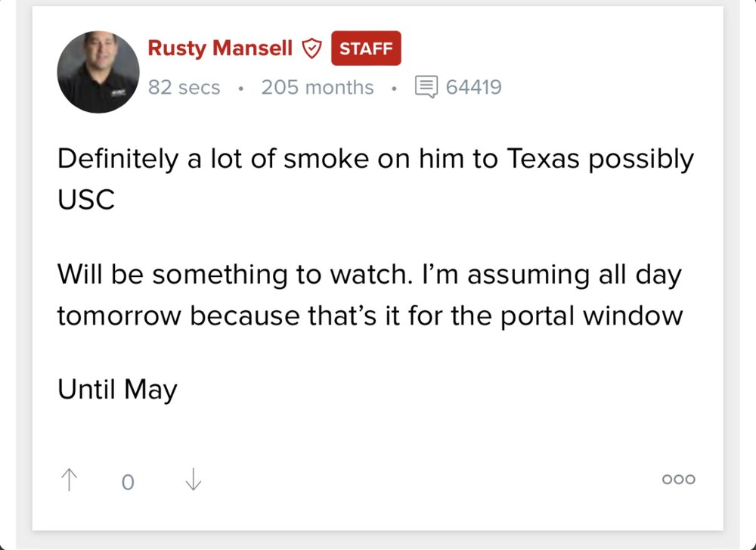The width and height of the screenshot is (756, 550).
Task: Click the "Definitely a lot of smoke" line
Action: [x=227, y=160]
